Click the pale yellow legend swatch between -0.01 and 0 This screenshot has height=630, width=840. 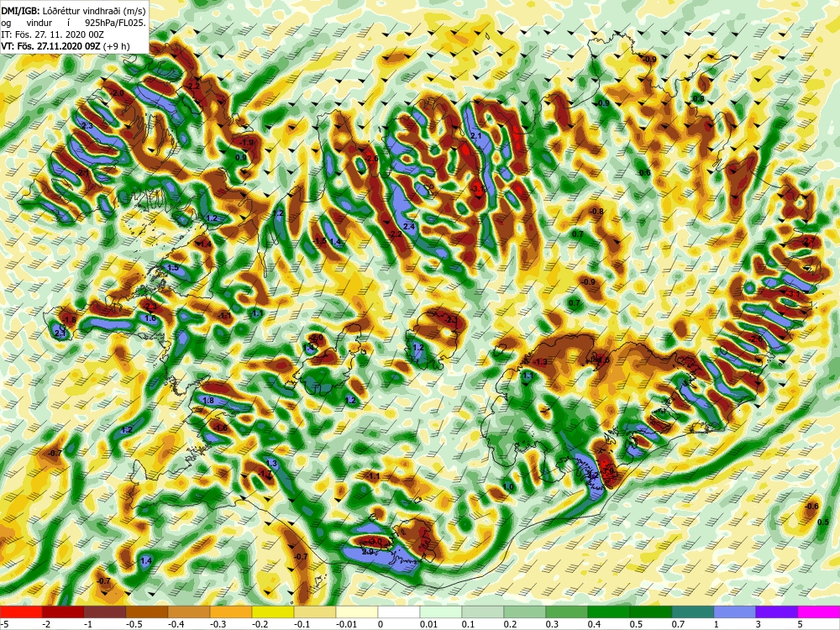tap(357, 612)
